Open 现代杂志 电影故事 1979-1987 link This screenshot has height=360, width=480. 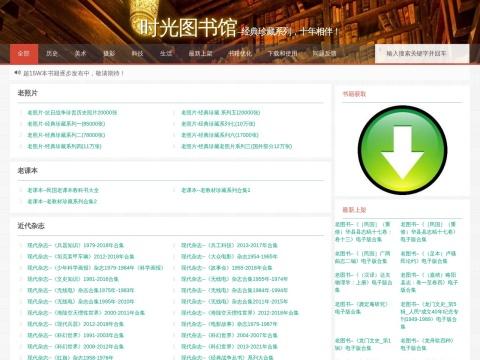(229, 324)
